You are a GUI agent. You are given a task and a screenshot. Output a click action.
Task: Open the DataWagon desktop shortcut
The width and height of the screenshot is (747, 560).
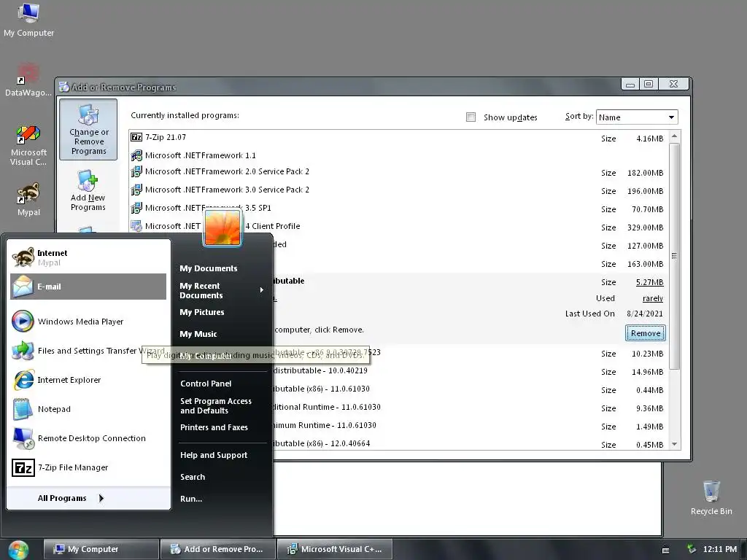[28, 80]
